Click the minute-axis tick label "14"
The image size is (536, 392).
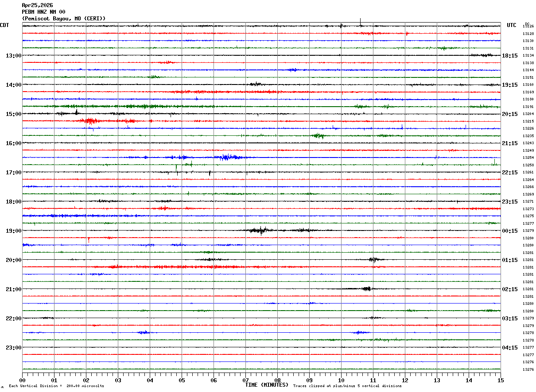pyautogui.click(x=469, y=380)
